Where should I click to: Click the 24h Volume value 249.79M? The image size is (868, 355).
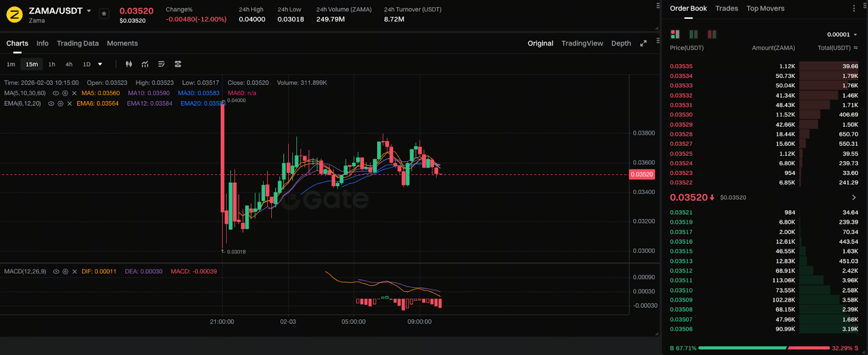pyautogui.click(x=330, y=19)
